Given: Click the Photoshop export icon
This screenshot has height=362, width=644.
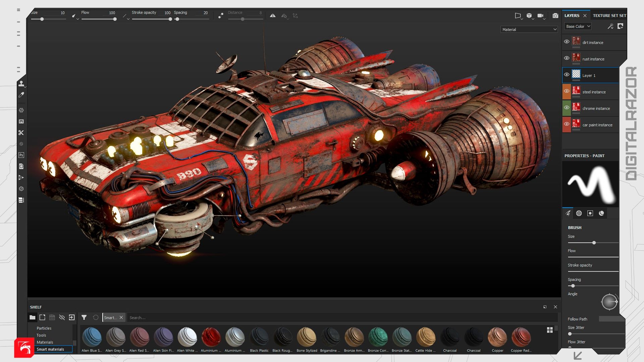Looking at the screenshot, I should click(21, 155).
